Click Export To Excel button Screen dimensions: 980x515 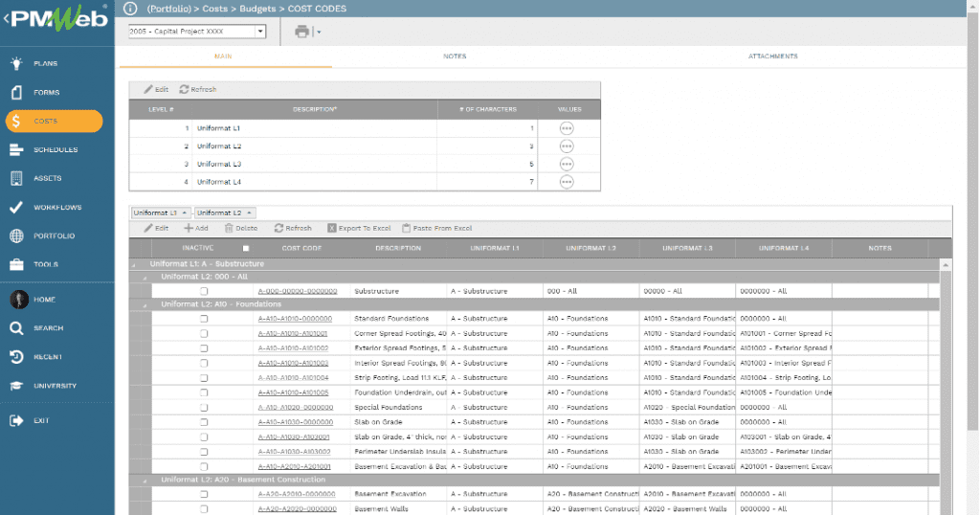coord(360,228)
